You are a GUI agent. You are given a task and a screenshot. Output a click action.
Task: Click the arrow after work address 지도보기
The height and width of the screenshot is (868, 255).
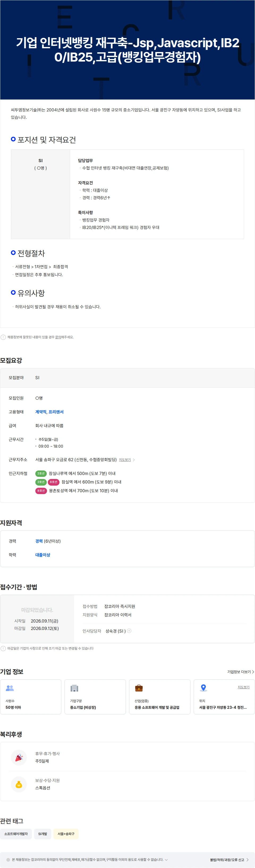pos(134,460)
